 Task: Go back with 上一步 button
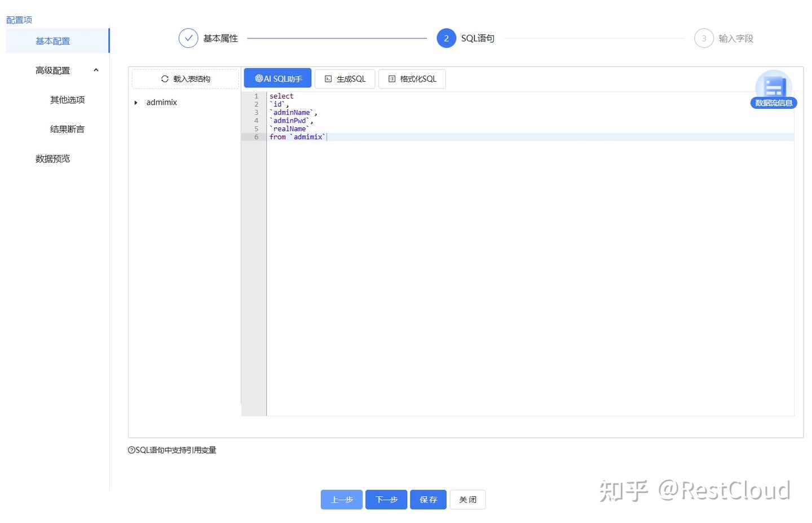342,499
